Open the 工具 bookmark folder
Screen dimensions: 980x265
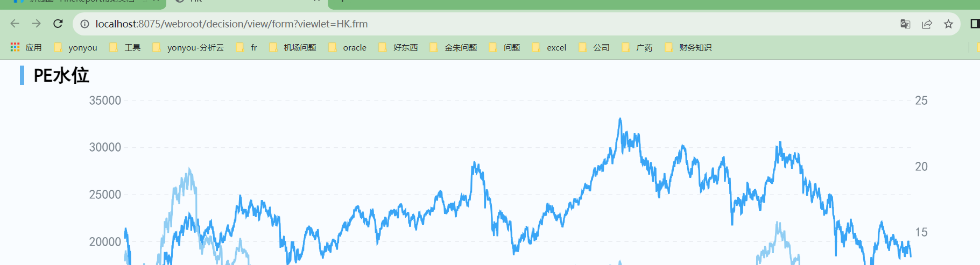125,47
